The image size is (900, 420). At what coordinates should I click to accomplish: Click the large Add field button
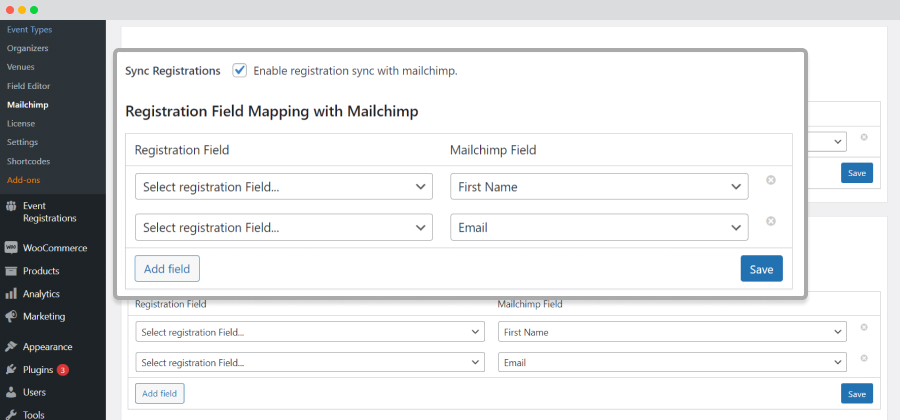tap(167, 269)
